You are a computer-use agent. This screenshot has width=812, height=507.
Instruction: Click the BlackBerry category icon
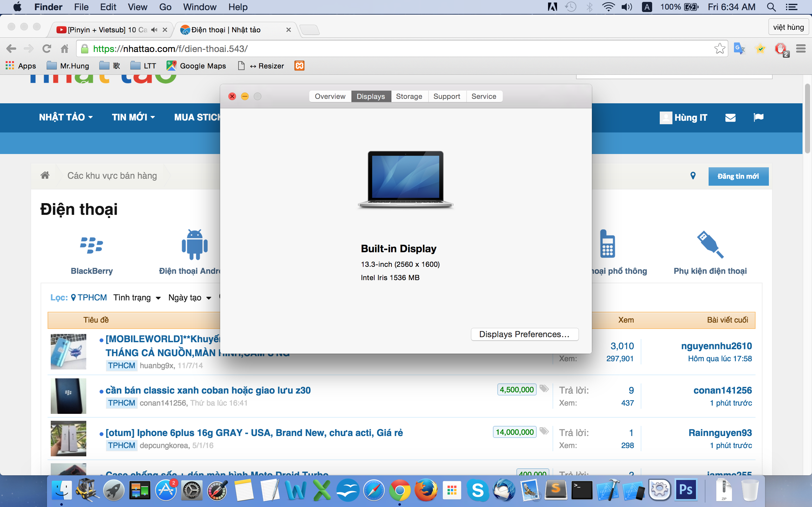pyautogui.click(x=92, y=246)
